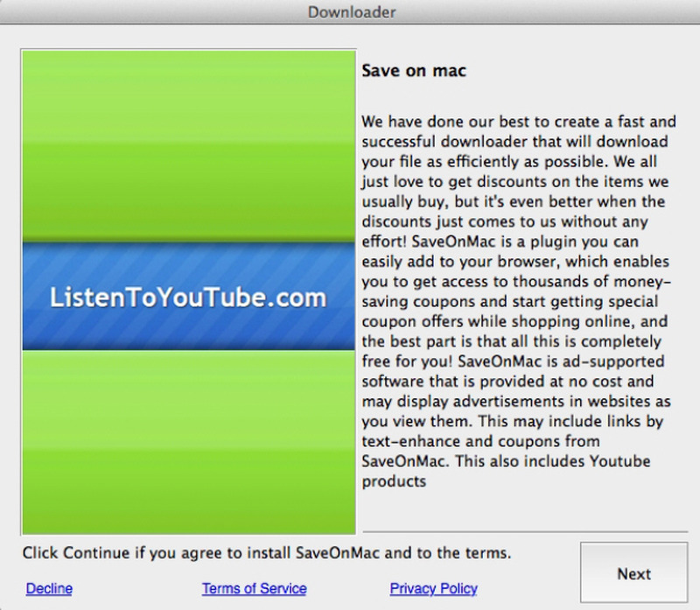Open the Terms of Service link
Viewport: 700px width, 610px height.
pos(254,588)
